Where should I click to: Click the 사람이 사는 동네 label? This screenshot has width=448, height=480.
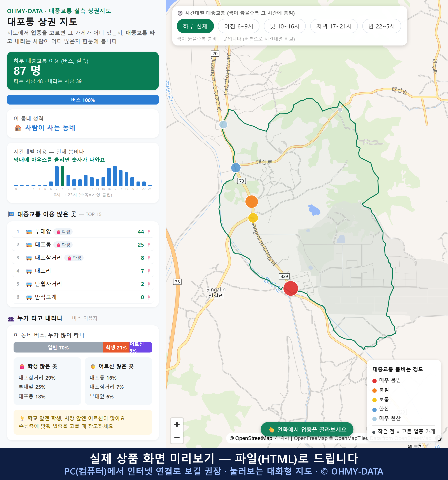click(50, 128)
